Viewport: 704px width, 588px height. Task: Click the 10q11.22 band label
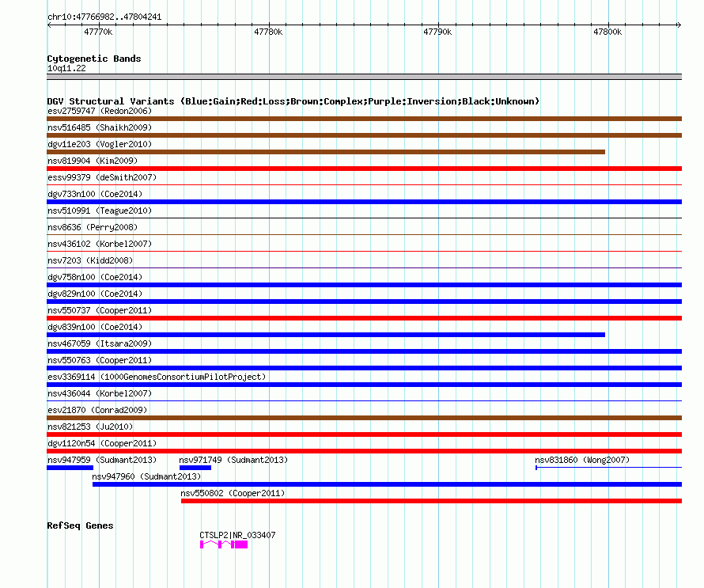(x=66, y=68)
